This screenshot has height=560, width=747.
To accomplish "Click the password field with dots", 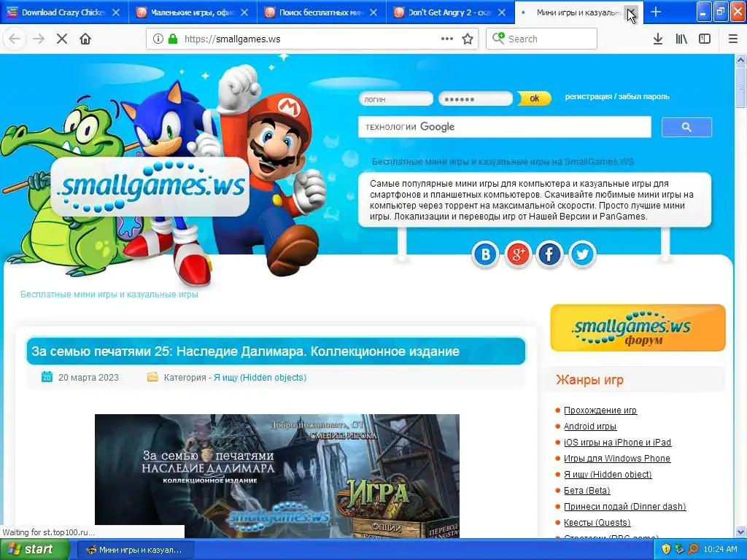I will coord(476,99).
